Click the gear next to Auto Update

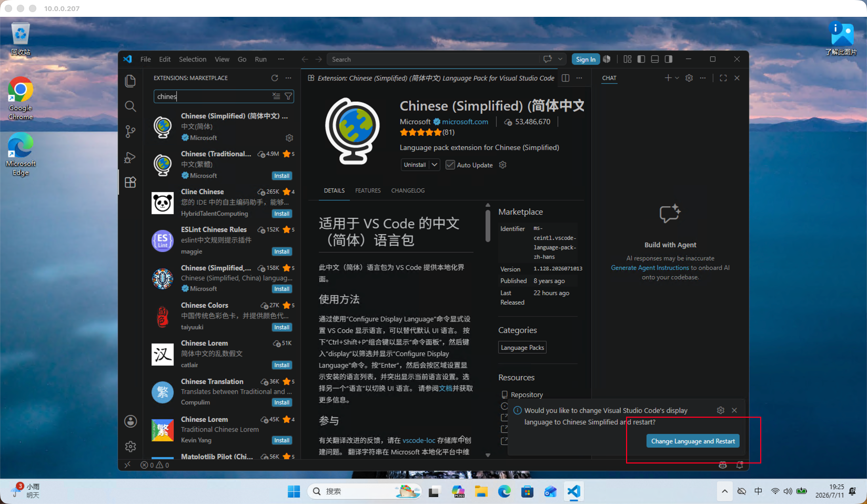503,165
